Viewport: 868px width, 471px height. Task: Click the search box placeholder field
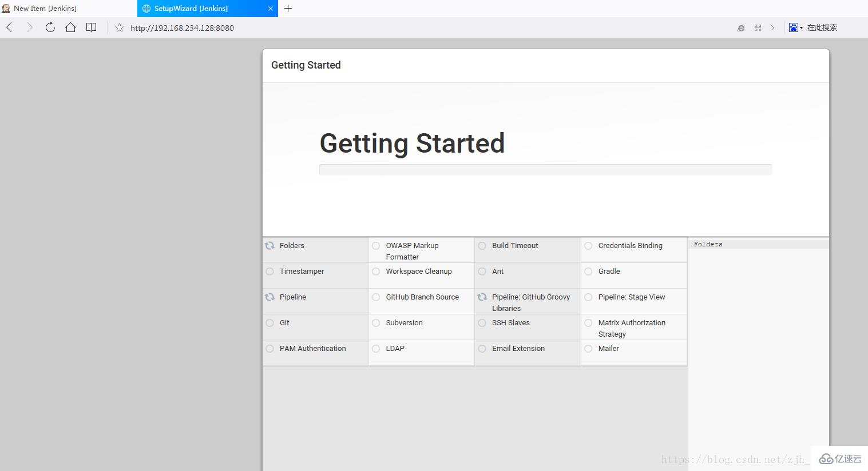[x=822, y=27]
